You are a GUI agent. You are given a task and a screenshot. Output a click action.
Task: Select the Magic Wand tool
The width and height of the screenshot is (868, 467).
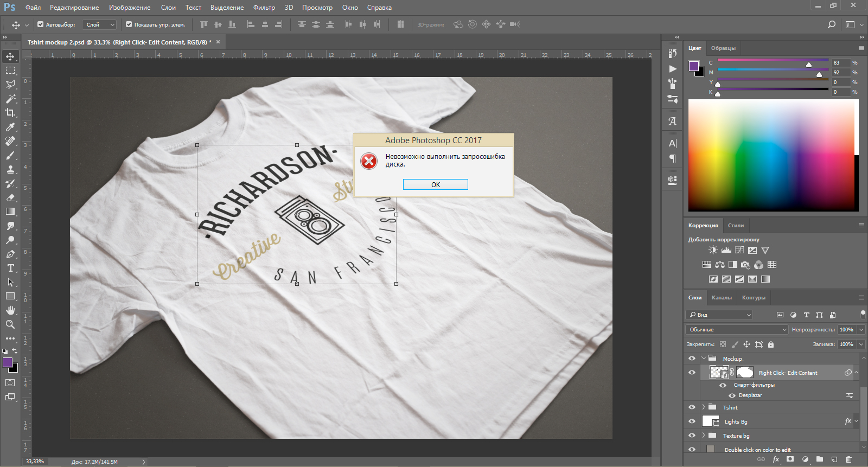click(10, 99)
